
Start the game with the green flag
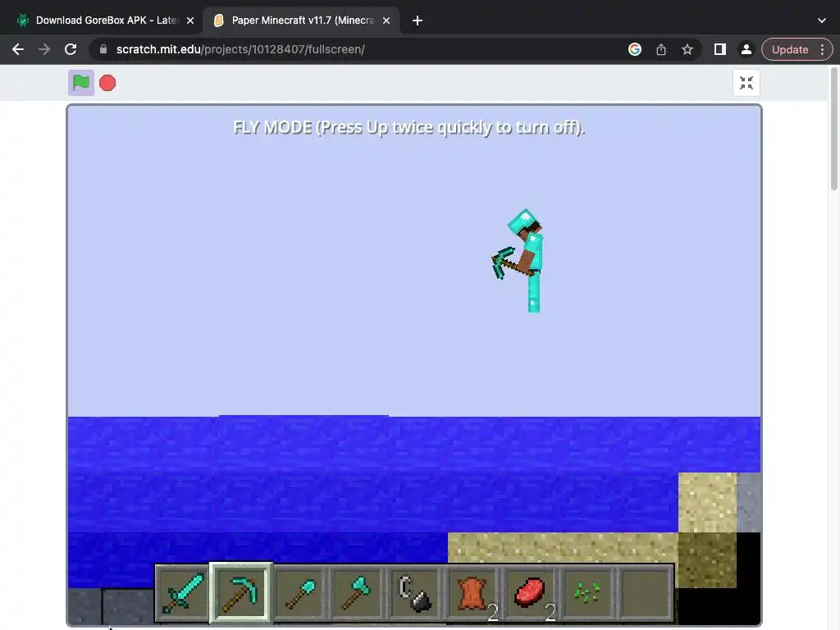(81, 83)
